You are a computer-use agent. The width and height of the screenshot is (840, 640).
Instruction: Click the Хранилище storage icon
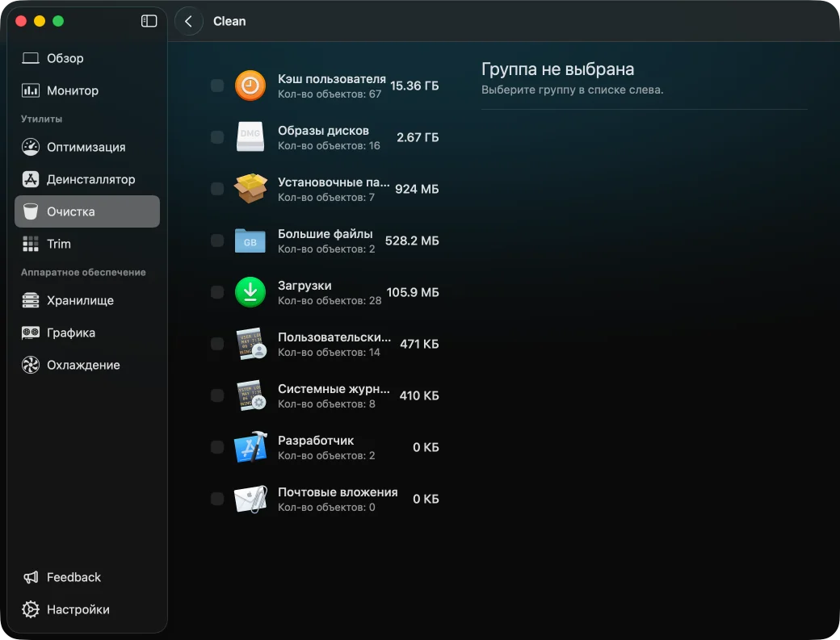pyautogui.click(x=31, y=301)
